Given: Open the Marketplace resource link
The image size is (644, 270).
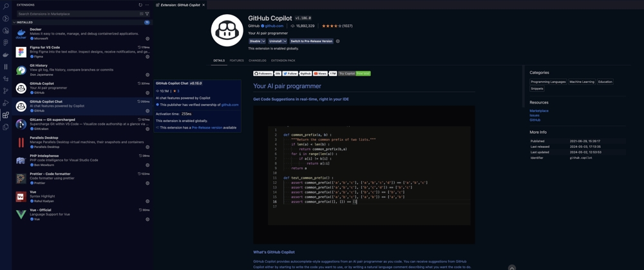Looking at the screenshot, I should tap(539, 111).
